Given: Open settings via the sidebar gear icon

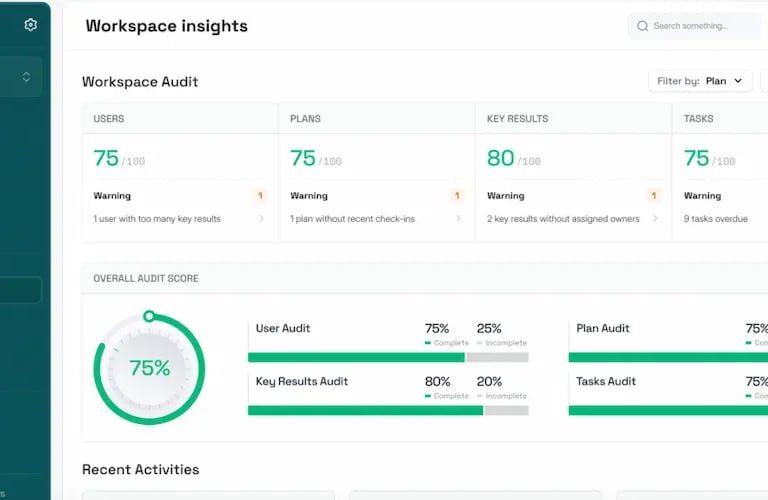Looking at the screenshot, I should click(x=30, y=25).
